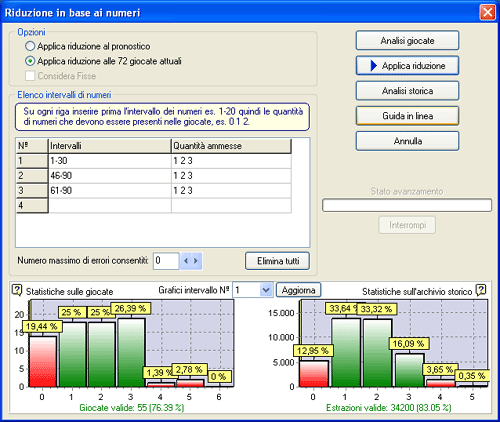This screenshot has width=500, height=422.
Task: Close the Riduzione in base ai numeri window
Action: (x=487, y=13)
